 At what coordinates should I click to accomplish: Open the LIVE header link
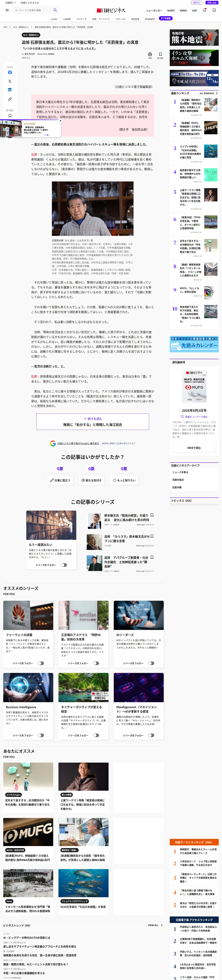click(194, 11)
